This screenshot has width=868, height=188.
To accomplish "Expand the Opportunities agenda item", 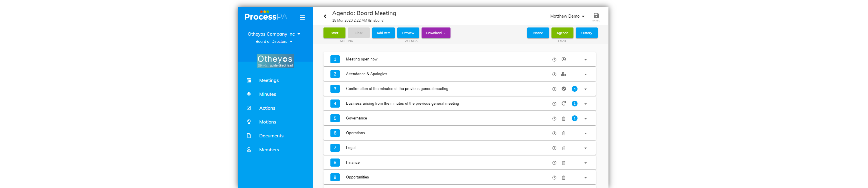I will pos(586,178).
